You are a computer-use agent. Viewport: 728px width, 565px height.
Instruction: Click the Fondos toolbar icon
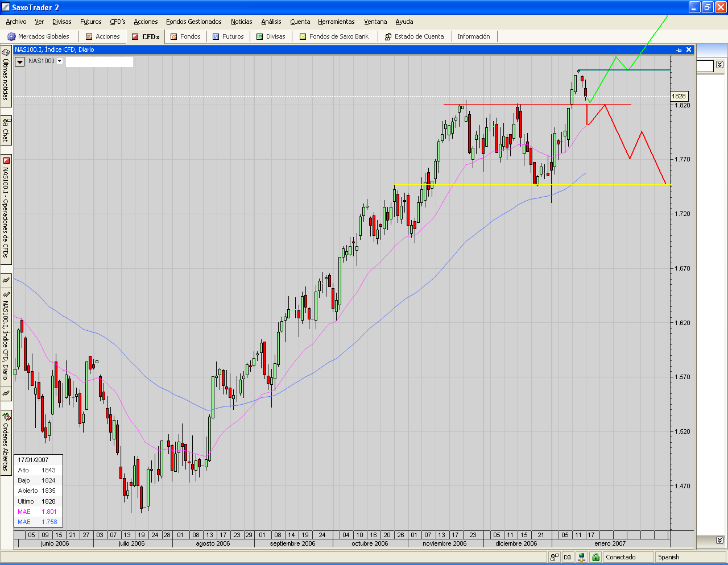173,36
